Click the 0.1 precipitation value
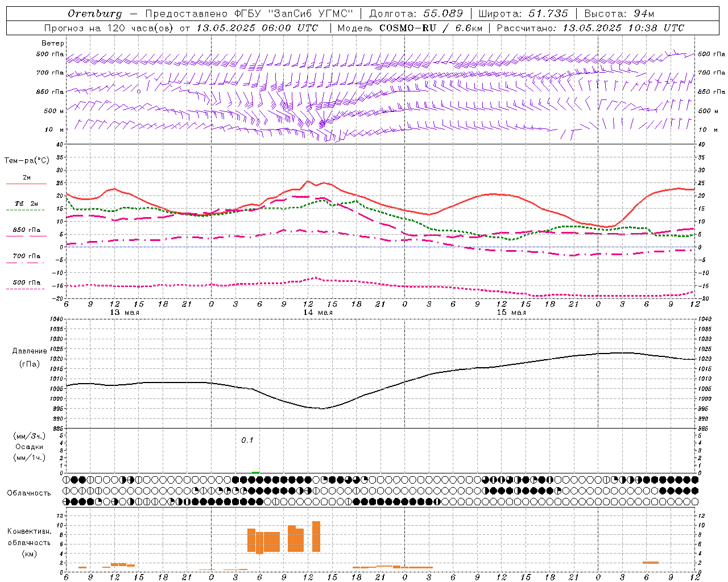This screenshot has height=582, width=728. [x=247, y=440]
